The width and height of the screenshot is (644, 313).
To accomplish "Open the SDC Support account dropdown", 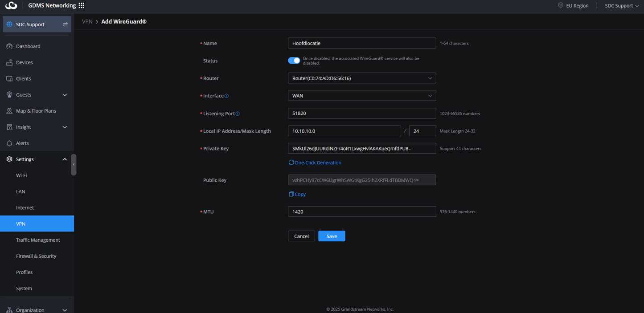I will click(x=621, y=5).
